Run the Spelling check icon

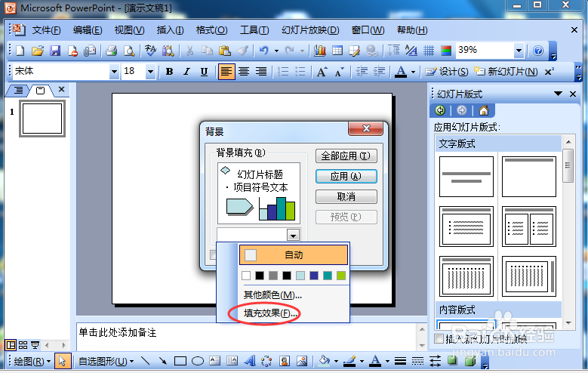click(150, 51)
